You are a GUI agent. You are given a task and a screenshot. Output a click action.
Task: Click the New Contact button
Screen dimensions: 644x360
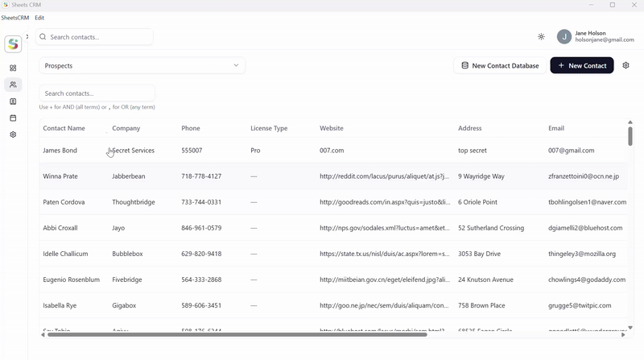(x=582, y=65)
